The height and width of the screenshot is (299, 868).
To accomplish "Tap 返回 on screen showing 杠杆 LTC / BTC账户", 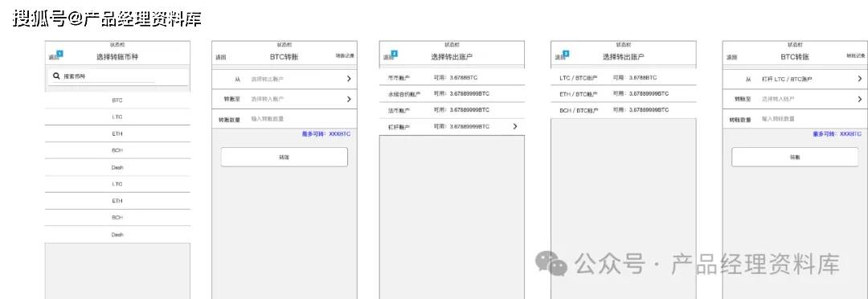I will (732, 57).
